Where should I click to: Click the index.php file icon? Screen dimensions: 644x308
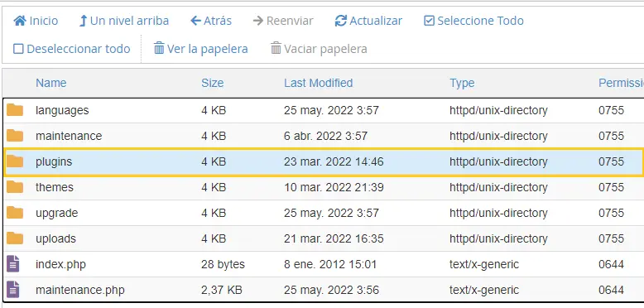(12, 263)
